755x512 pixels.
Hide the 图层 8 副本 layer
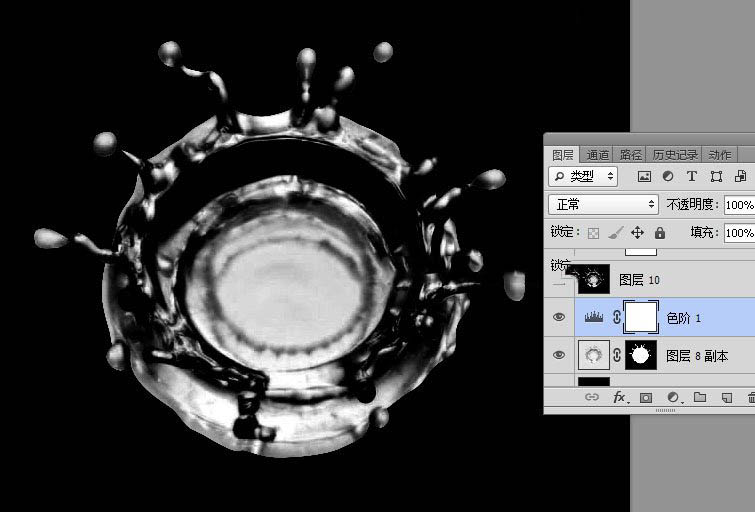pyautogui.click(x=559, y=355)
